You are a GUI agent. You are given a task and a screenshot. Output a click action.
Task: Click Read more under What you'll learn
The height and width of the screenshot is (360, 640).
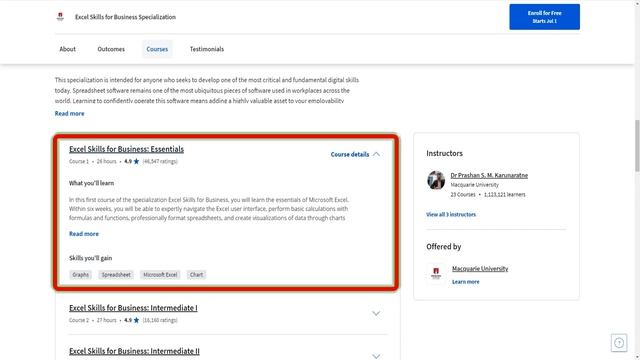click(x=84, y=234)
